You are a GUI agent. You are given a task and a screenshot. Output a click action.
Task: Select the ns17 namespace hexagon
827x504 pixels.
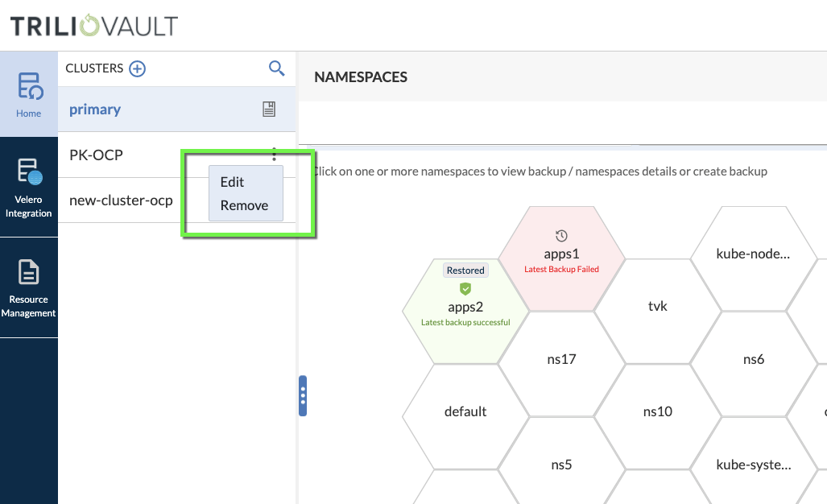coord(562,359)
